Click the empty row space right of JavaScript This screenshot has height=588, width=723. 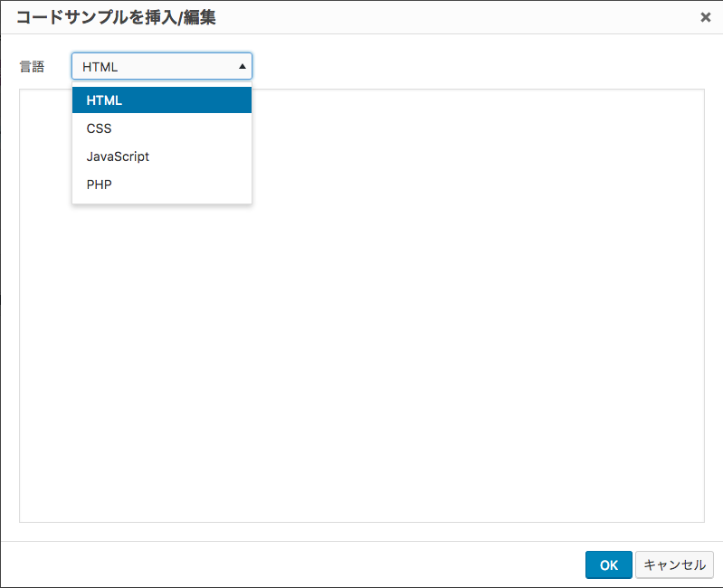coord(208,156)
